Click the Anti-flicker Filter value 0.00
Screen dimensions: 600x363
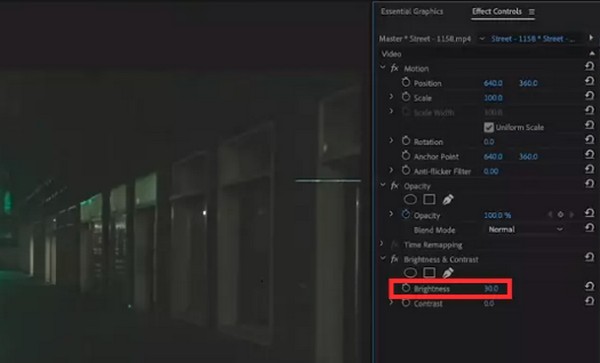491,171
